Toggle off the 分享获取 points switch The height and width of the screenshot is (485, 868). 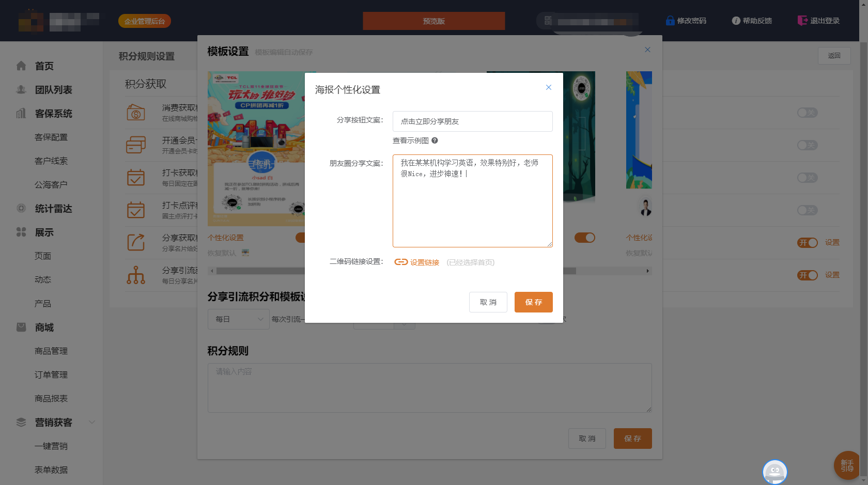(807, 243)
